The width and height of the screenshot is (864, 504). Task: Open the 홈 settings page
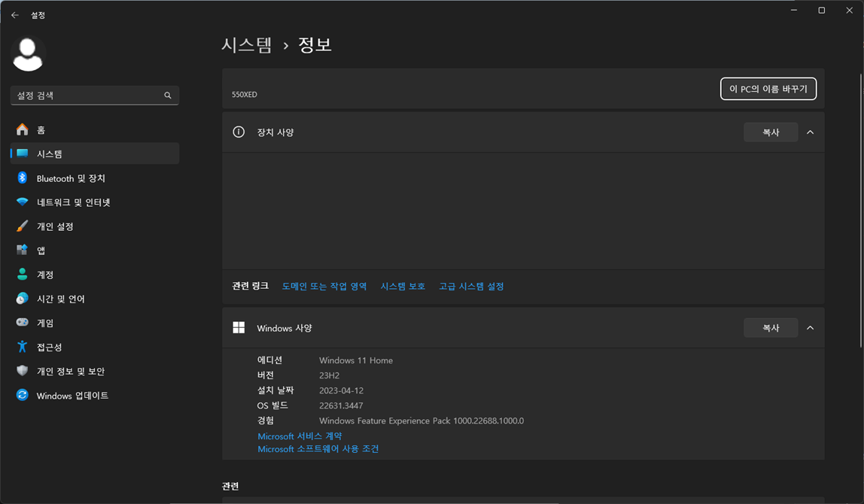click(x=95, y=129)
